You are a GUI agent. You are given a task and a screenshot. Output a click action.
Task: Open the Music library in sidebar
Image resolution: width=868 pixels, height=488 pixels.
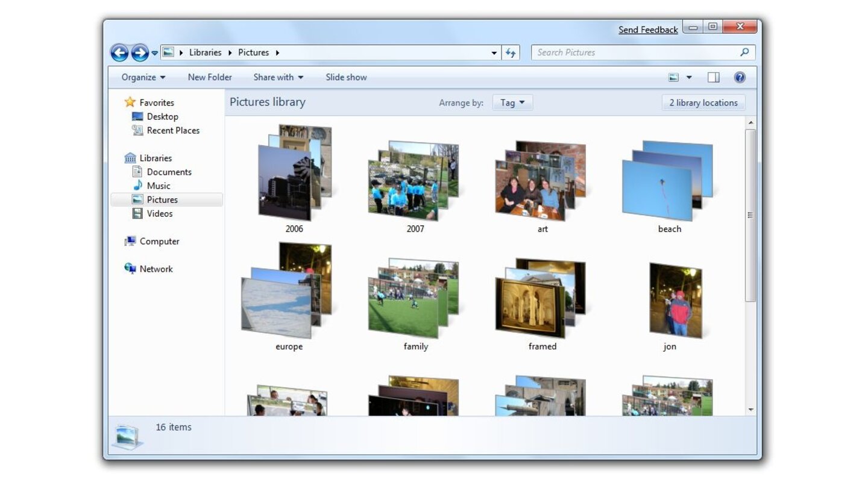click(x=159, y=186)
